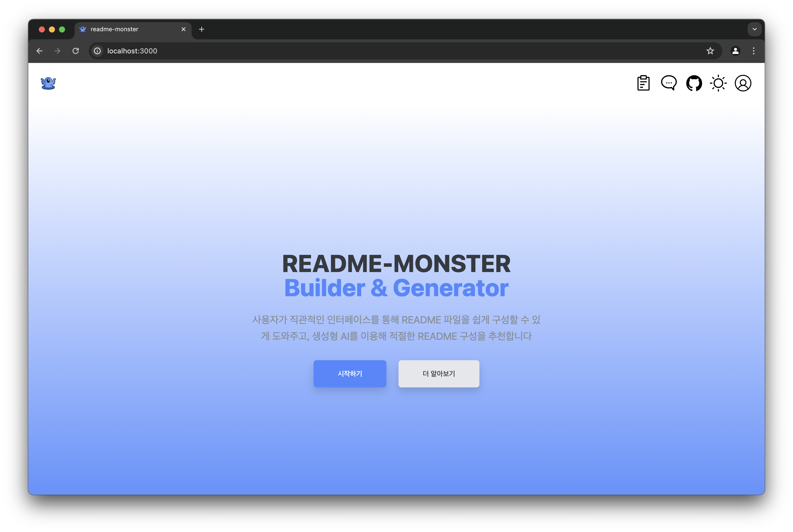Close the readme-monster tab
Viewport: 793px width, 532px height.
pos(183,29)
